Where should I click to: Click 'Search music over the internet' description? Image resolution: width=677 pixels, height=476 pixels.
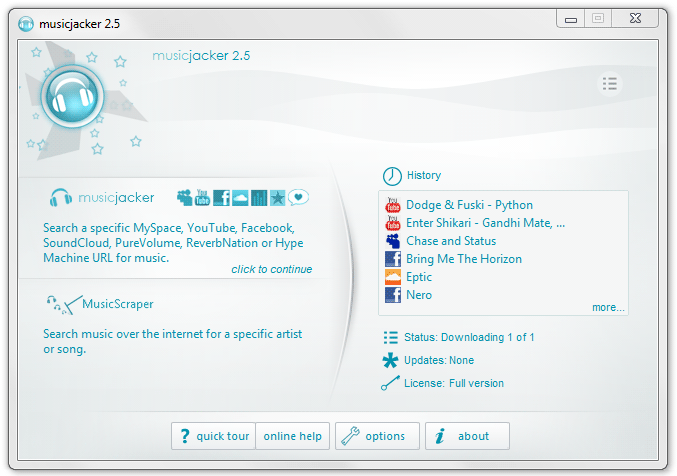coord(172,342)
